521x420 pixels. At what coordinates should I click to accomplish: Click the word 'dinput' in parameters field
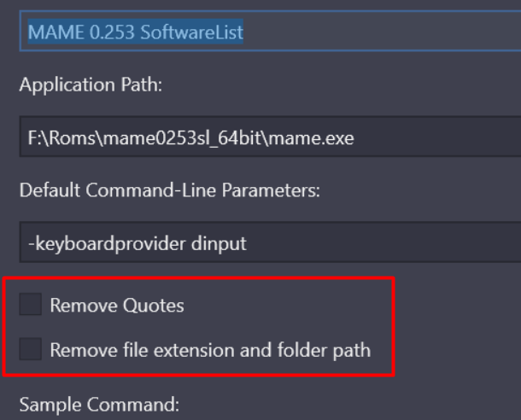[x=219, y=243]
